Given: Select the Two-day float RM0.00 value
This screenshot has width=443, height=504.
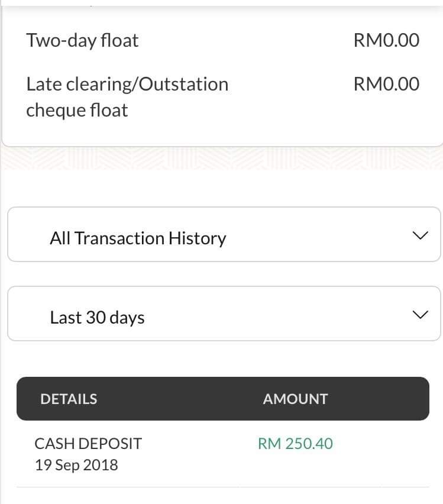Looking at the screenshot, I should tap(386, 40).
